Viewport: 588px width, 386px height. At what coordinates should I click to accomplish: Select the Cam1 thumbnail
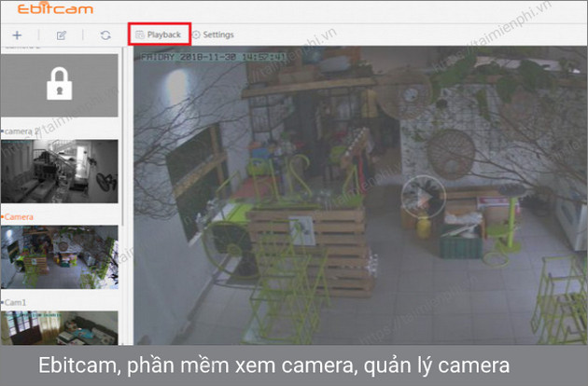pyautogui.click(x=59, y=327)
